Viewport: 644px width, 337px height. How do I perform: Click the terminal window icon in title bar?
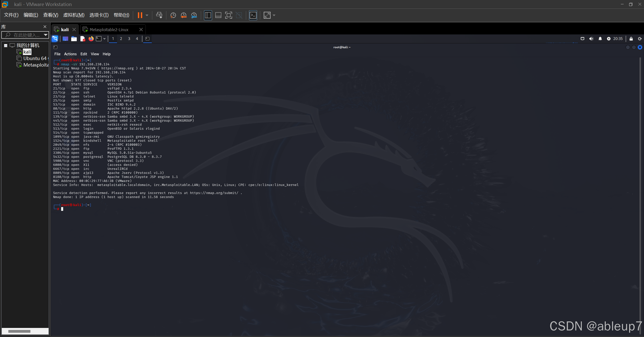[x=55, y=47]
